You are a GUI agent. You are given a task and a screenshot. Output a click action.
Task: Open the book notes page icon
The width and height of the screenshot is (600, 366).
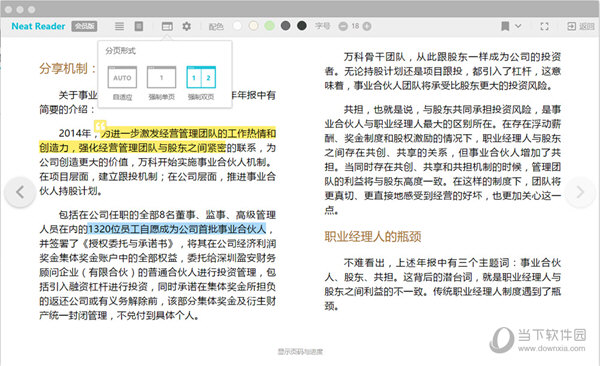coord(139,26)
